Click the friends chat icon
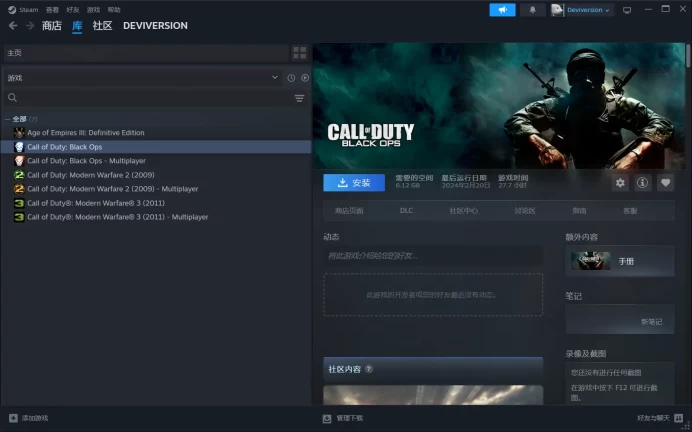This screenshot has height=432, width=692. click(679, 418)
